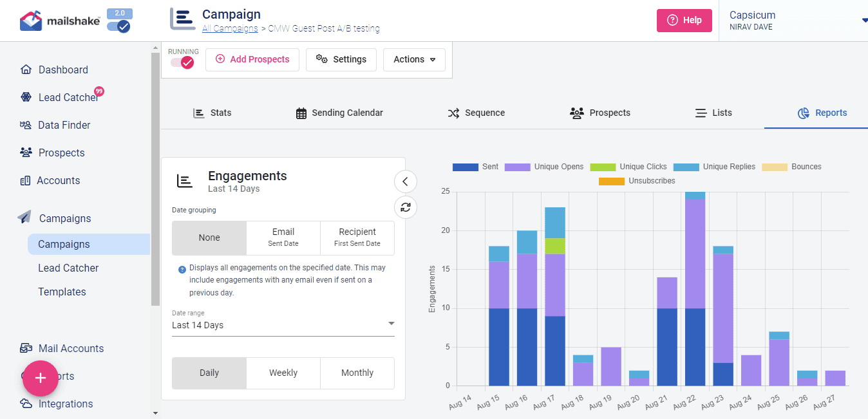Click the pink plus floating button
Screen dimensions: 868x419
41,378
